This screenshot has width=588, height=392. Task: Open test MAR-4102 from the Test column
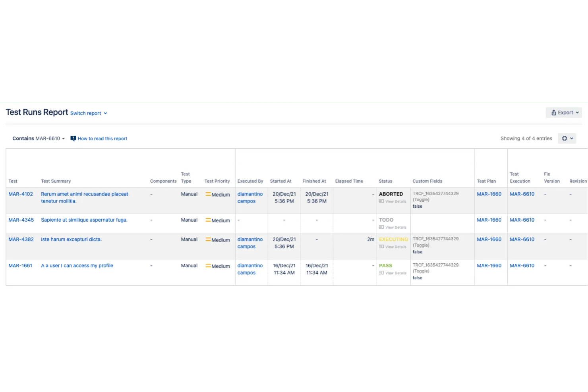coord(21,194)
